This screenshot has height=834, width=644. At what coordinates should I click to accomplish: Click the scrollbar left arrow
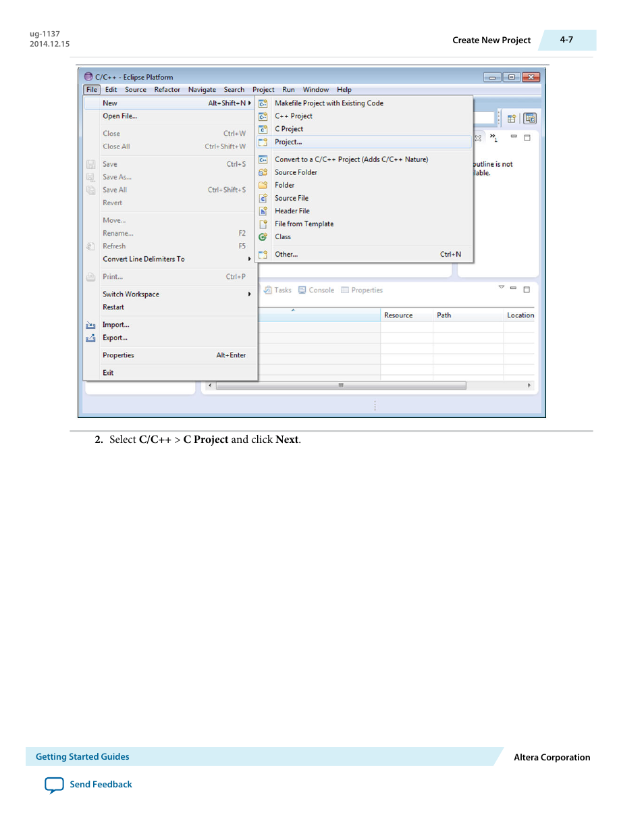tap(210, 386)
